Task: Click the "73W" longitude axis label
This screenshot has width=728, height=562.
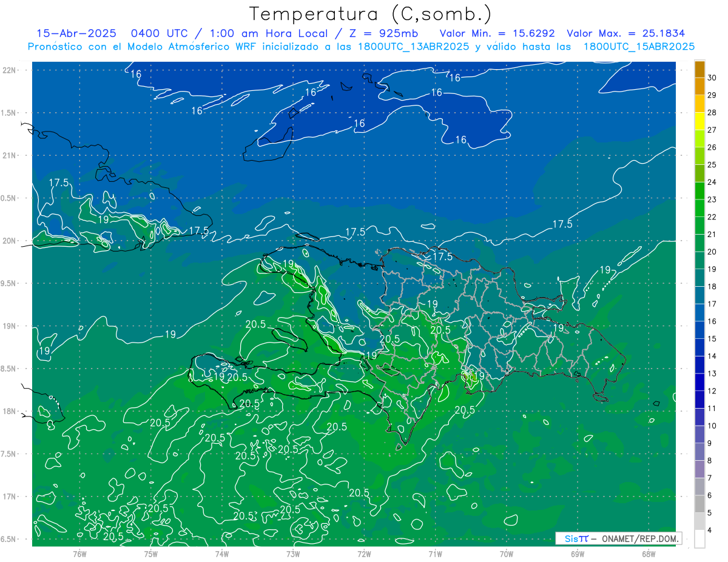Action: [293, 554]
